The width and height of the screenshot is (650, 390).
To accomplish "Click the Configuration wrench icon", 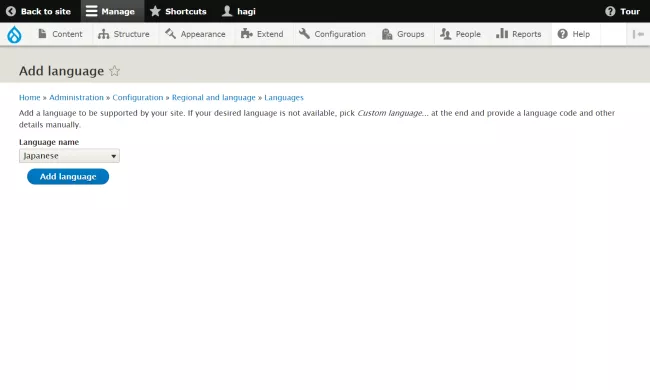I will [x=304, y=34].
